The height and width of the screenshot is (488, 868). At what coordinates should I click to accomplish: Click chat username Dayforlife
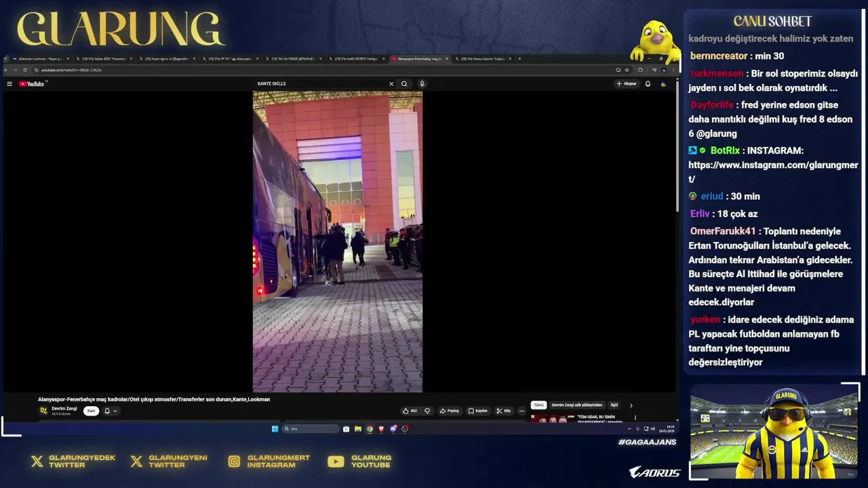click(712, 105)
